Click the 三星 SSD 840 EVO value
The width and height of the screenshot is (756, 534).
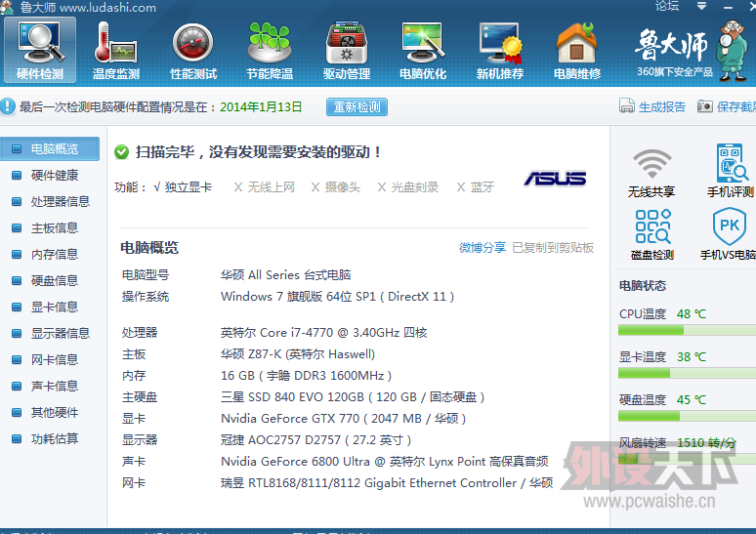click(353, 397)
